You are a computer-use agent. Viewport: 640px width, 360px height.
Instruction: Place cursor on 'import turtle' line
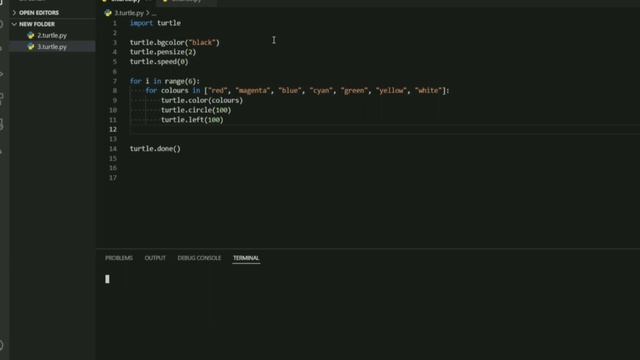[x=155, y=23]
